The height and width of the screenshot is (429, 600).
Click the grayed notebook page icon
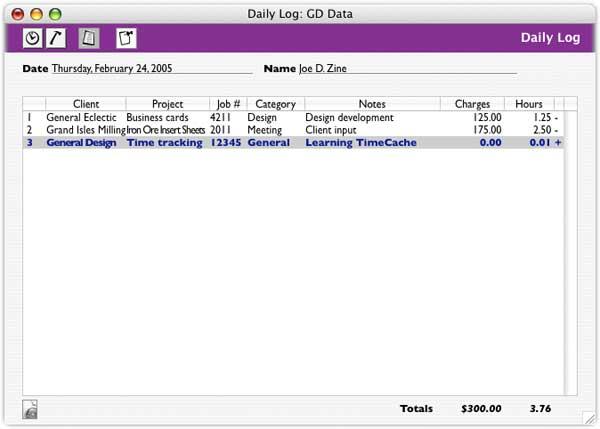point(89,38)
